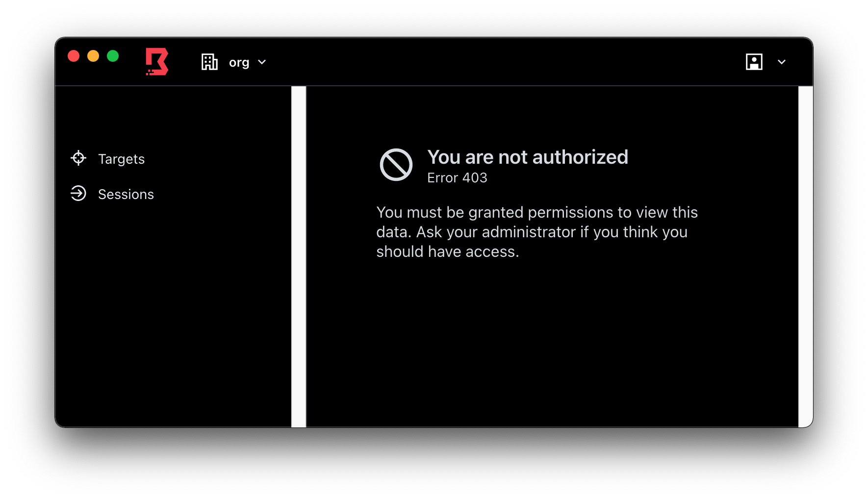Click the Error 403 label
This screenshot has height=500, width=868.
(457, 177)
